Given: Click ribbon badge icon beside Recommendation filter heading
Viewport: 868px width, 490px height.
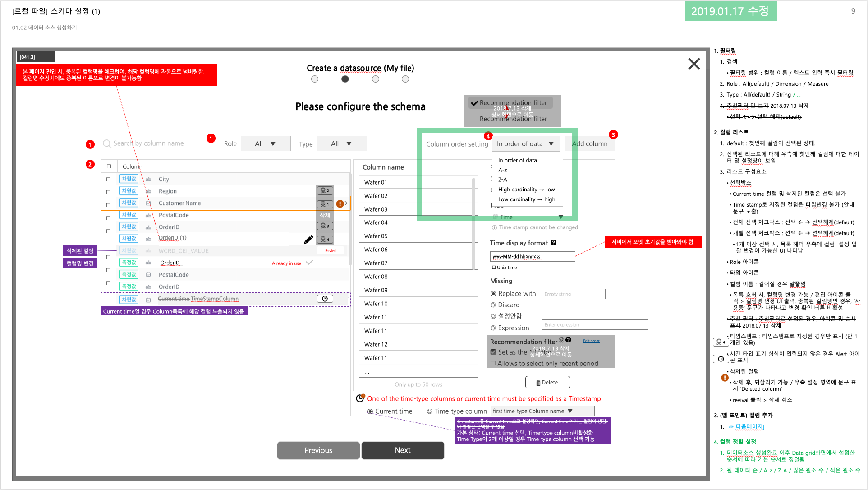Looking at the screenshot, I should pyautogui.click(x=561, y=340).
